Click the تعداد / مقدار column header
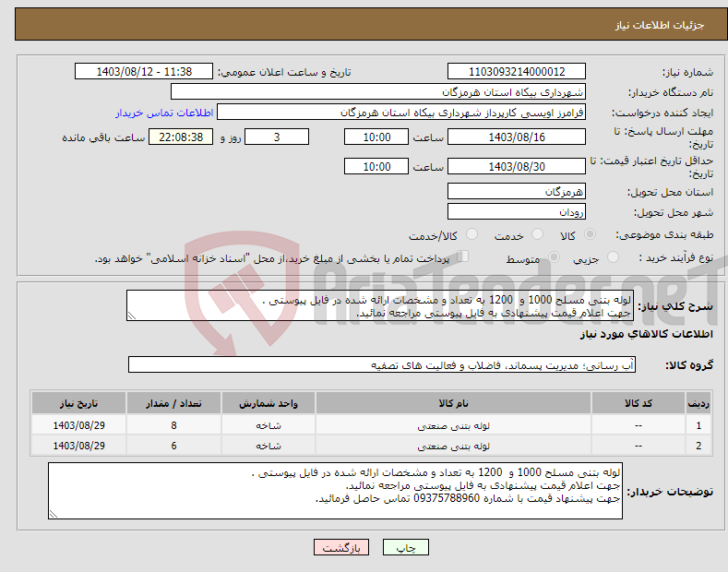 point(173,403)
